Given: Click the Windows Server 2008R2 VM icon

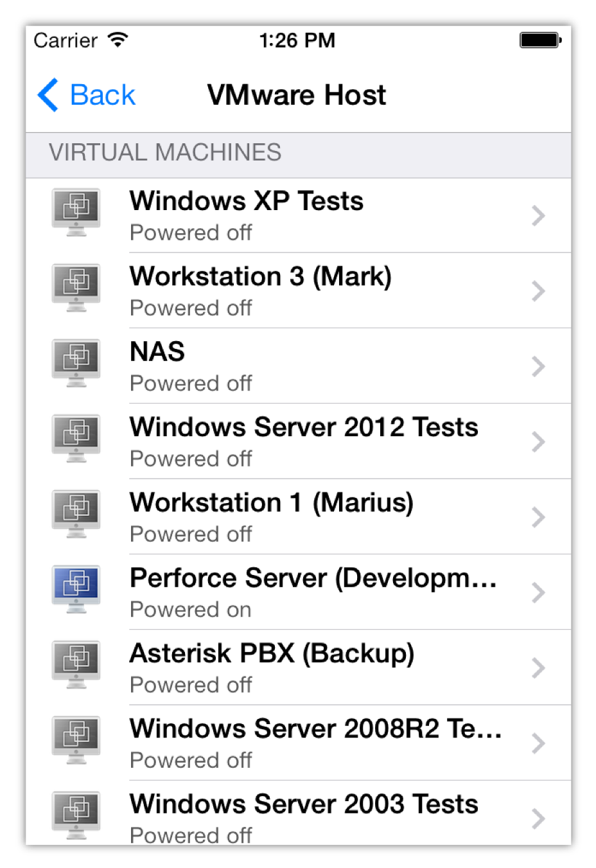Looking at the screenshot, I should coord(76,740).
